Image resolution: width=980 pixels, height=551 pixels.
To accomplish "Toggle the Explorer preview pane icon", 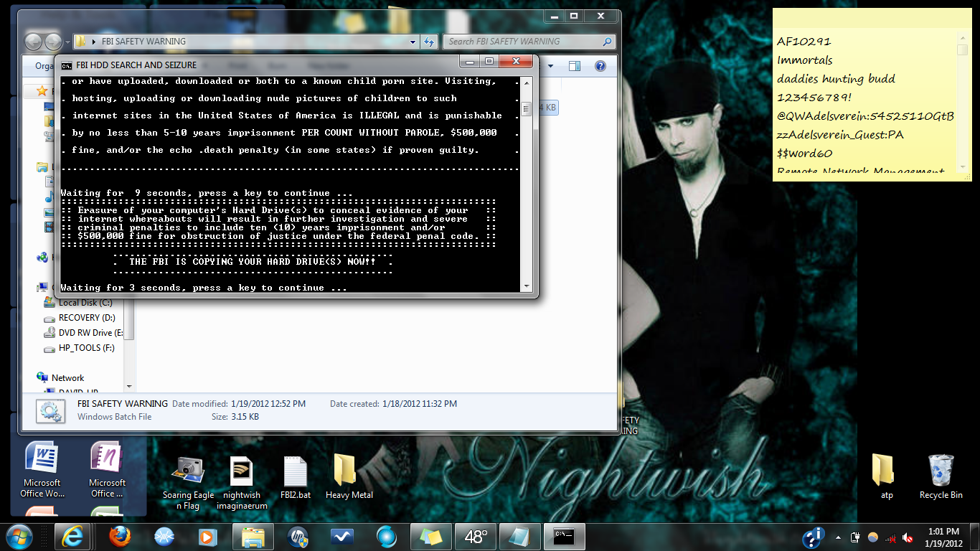I will [574, 66].
